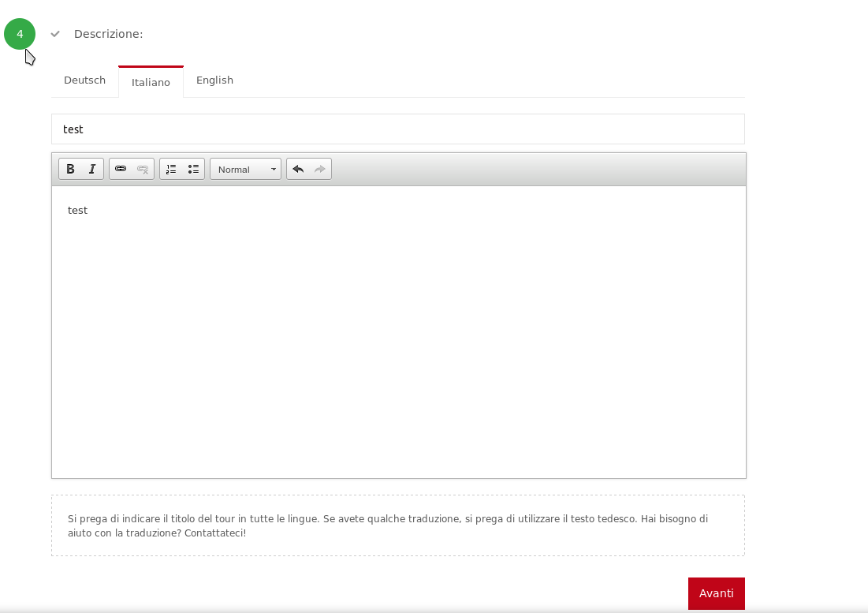Switch to the Deutsch tab
868x613 pixels.
pos(84,80)
